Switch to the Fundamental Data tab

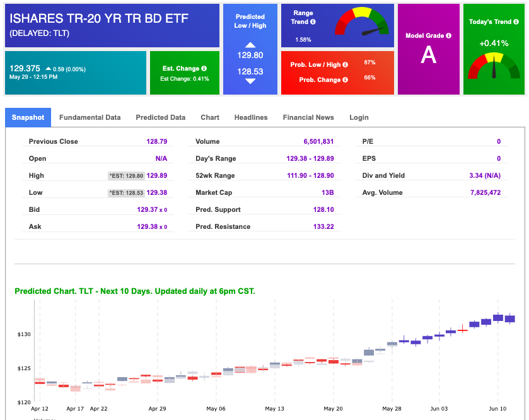90,117
